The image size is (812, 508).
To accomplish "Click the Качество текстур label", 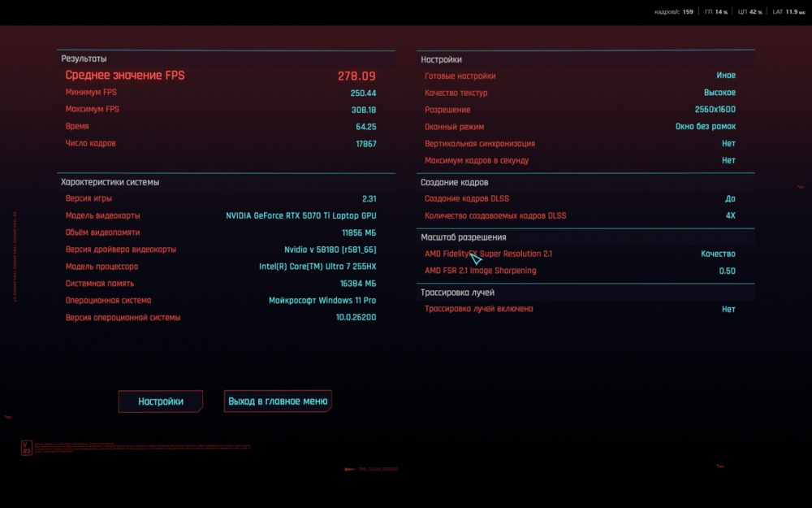I will tap(456, 93).
